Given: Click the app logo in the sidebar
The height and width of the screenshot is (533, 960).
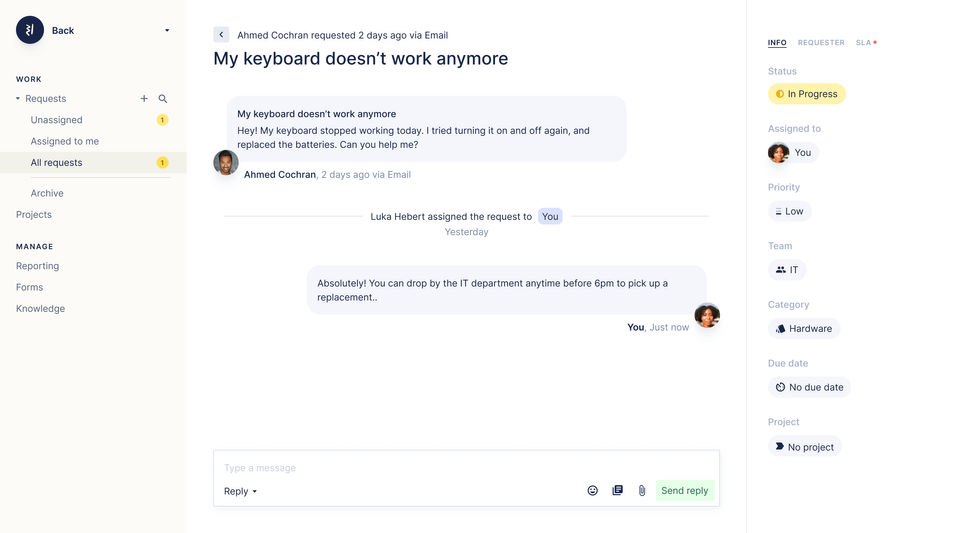Looking at the screenshot, I should point(30,30).
